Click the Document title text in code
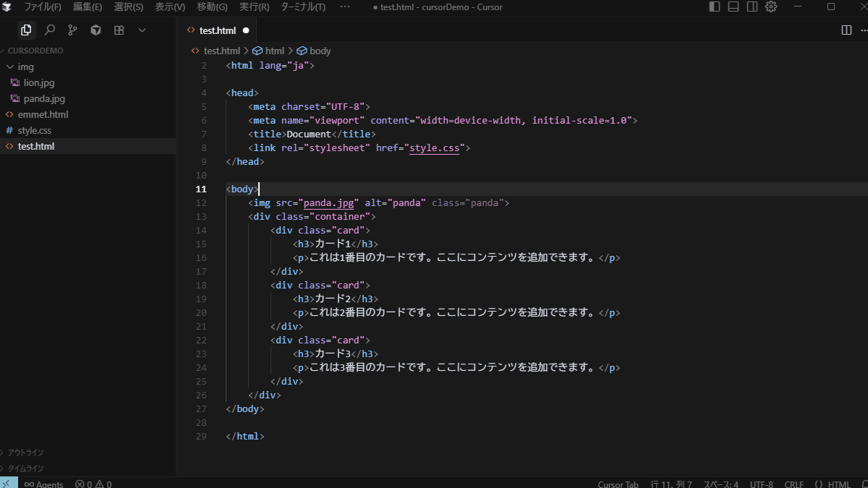 [309, 134]
